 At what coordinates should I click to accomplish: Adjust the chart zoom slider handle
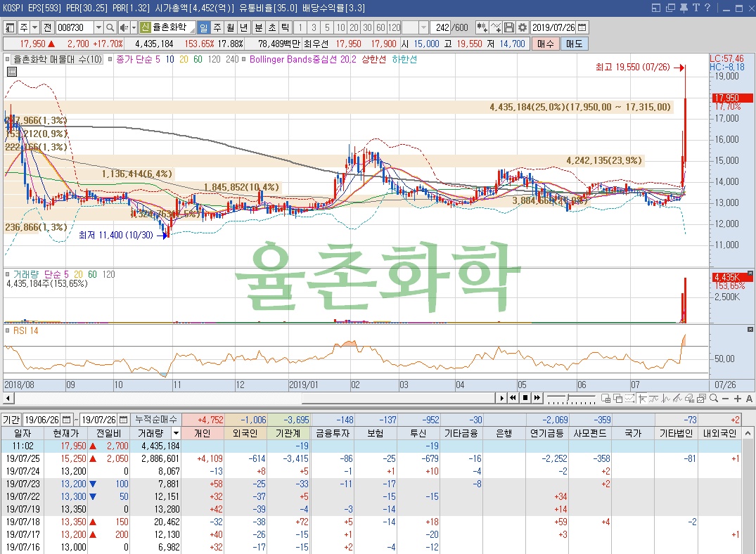point(569,398)
